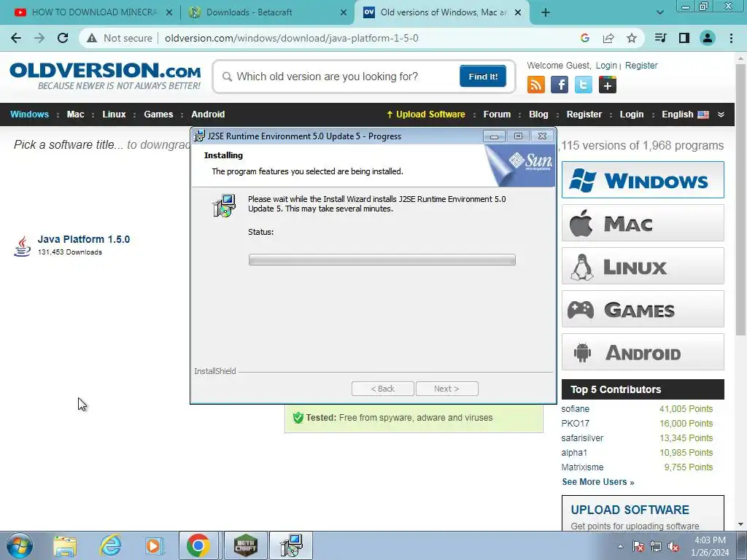Image resolution: width=747 pixels, height=560 pixels.
Task: Select the J2SE installer taskbar icon
Action: pos(291,545)
